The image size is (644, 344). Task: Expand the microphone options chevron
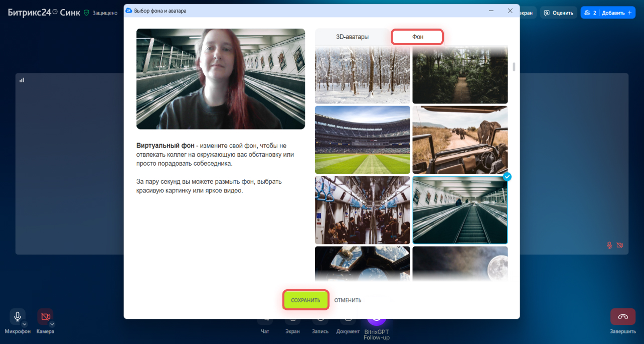tap(24, 324)
